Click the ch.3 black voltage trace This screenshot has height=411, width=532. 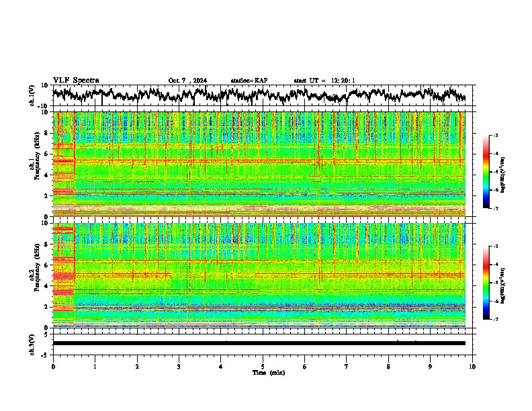pos(259,343)
